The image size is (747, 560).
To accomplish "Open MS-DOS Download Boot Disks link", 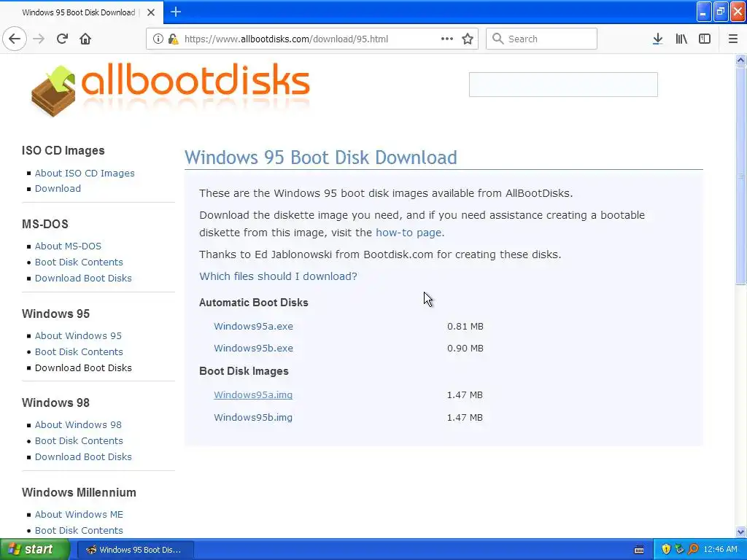I will tap(83, 278).
